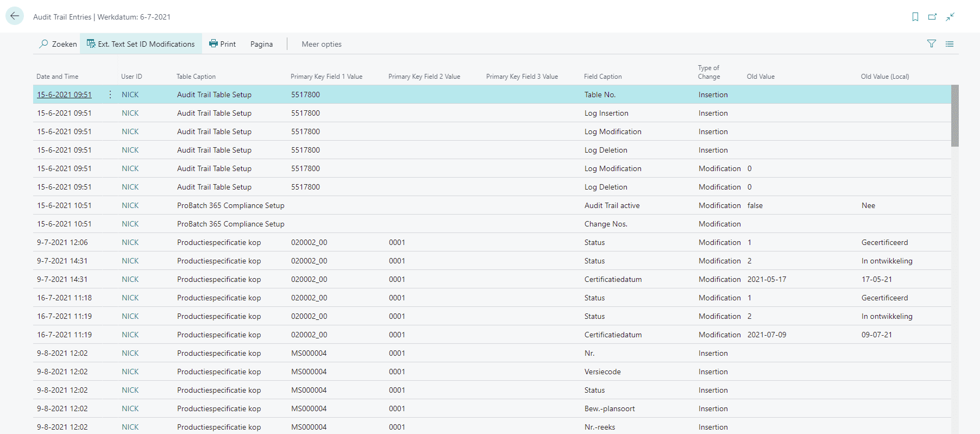980x434 pixels.
Task: Click the back arrow button
Action: [x=15, y=16]
